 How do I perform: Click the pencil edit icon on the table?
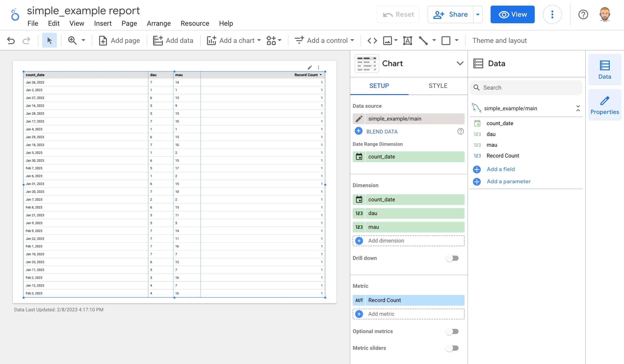(310, 67)
